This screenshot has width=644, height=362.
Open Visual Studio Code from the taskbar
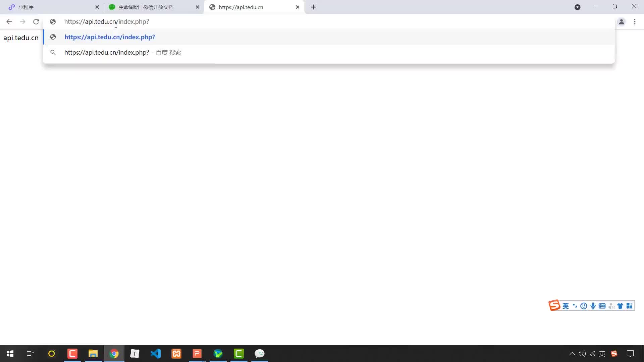[x=155, y=354]
